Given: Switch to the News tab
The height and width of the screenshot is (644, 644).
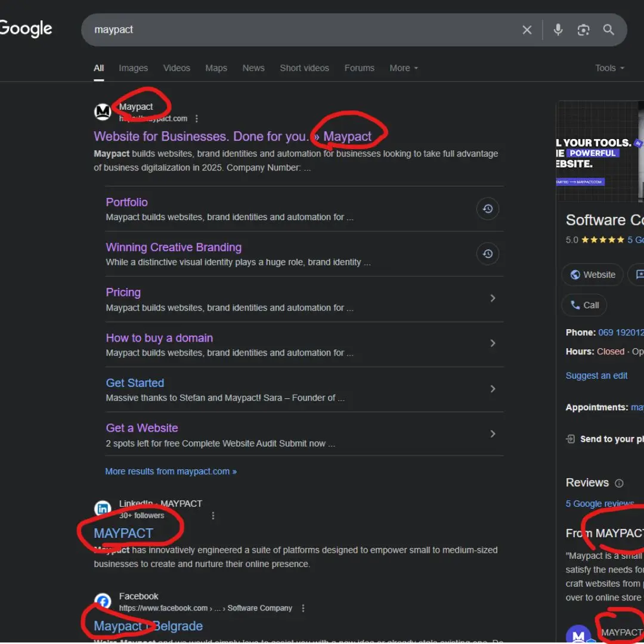Looking at the screenshot, I should [253, 68].
